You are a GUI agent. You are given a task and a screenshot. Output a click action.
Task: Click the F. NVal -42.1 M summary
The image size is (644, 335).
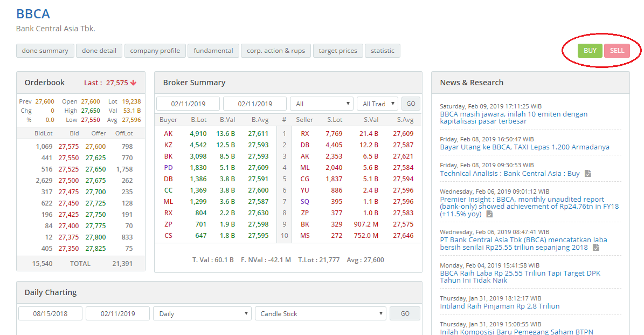pos(266,260)
